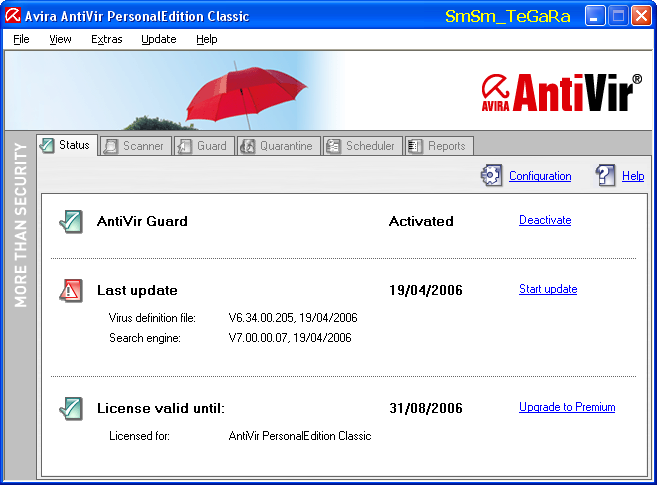Click the Scanner tab icon
This screenshot has width=657, height=485.
111,146
